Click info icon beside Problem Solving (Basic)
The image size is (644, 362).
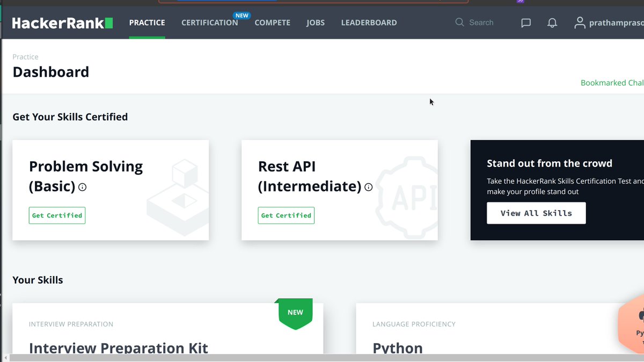pyautogui.click(x=82, y=187)
